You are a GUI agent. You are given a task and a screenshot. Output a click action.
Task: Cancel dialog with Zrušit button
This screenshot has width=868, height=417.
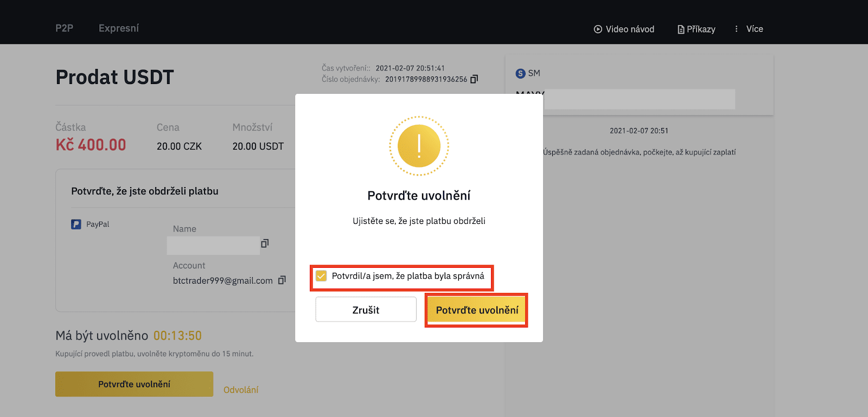click(366, 309)
